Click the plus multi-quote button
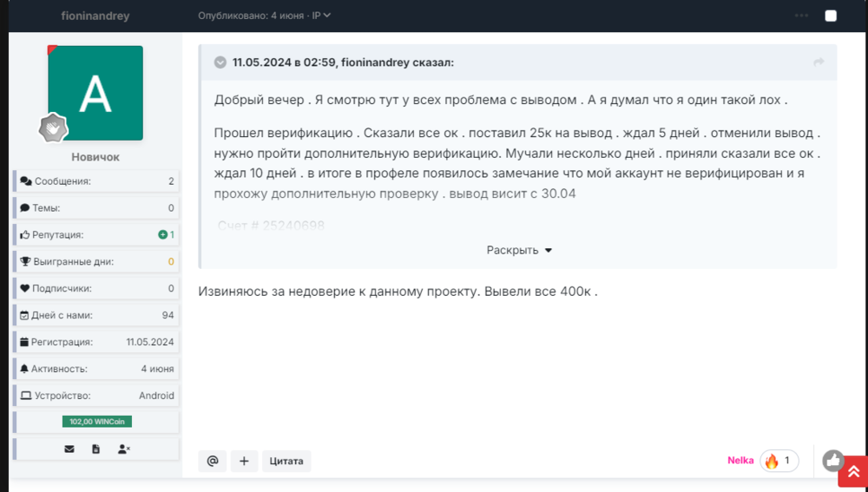This screenshot has width=868, height=492. 244,461
